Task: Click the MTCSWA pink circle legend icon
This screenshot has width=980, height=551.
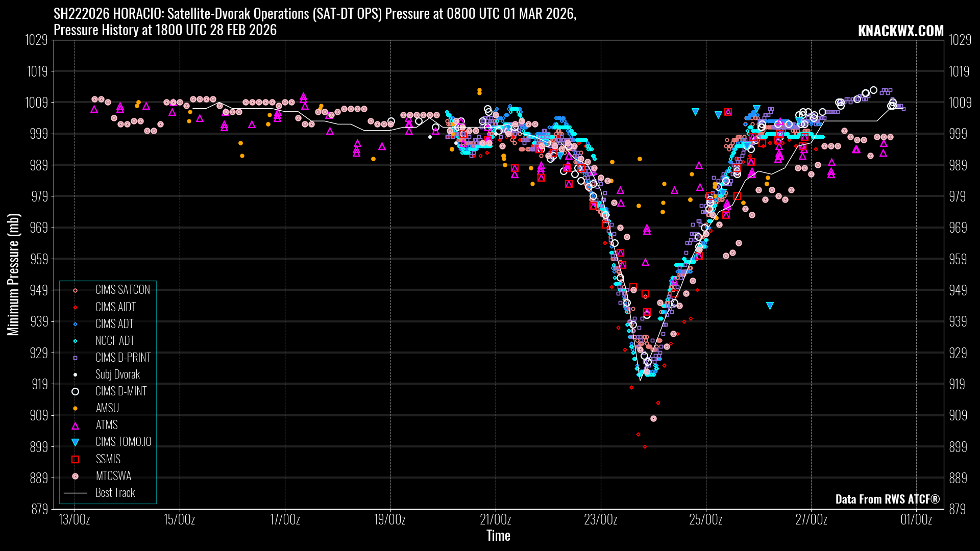Action: click(x=75, y=476)
